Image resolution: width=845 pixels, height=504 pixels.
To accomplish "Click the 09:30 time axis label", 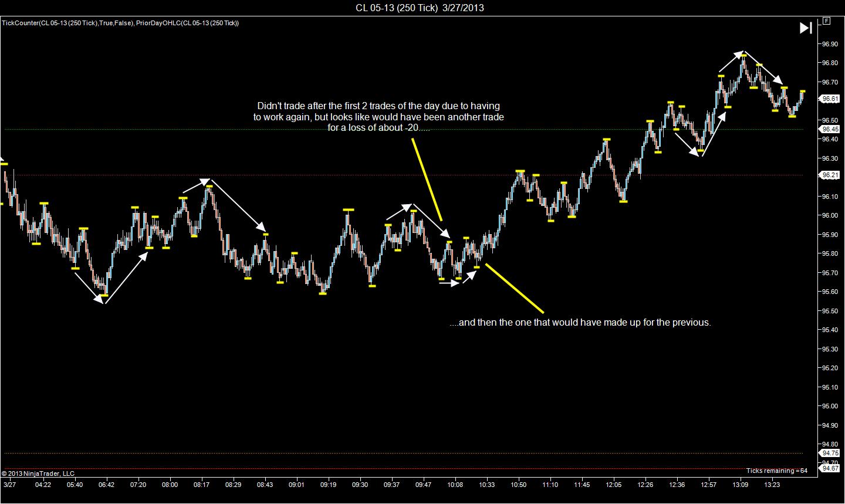I will tap(360, 485).
